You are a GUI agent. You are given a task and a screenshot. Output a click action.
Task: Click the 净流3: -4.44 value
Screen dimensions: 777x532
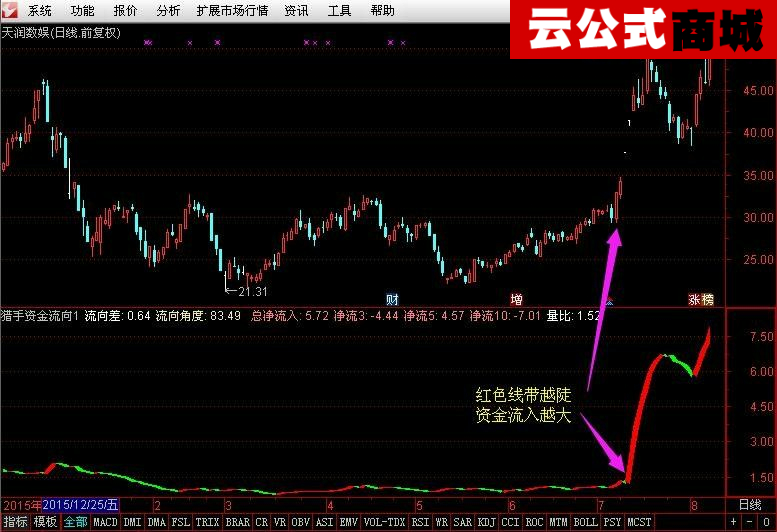click(x=366, y=316)
